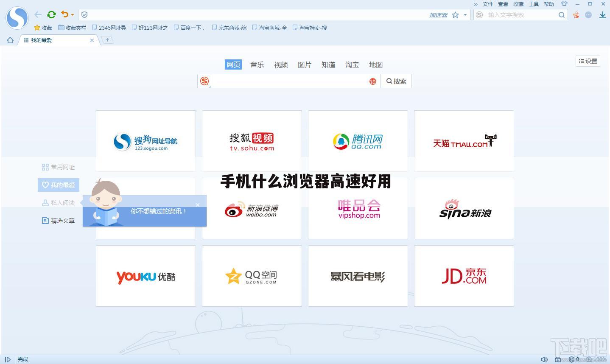Open the 天猫 Tmall tile
Viewport: 610px width, 364px height.
[464, 141]
